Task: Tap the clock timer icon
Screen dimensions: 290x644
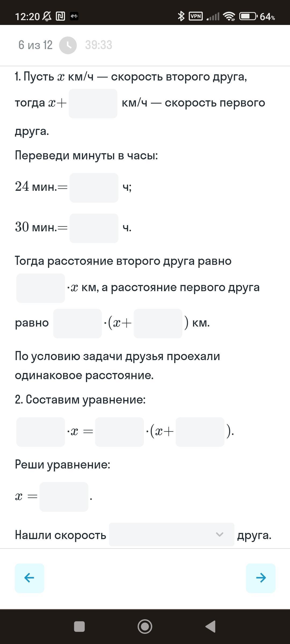Action: tap(68, 45)
